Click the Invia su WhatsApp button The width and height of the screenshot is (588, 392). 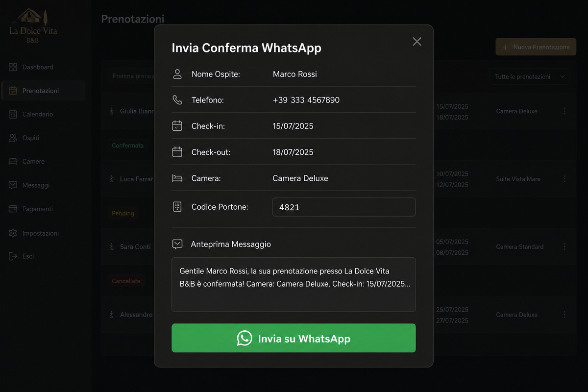(294, 338)
